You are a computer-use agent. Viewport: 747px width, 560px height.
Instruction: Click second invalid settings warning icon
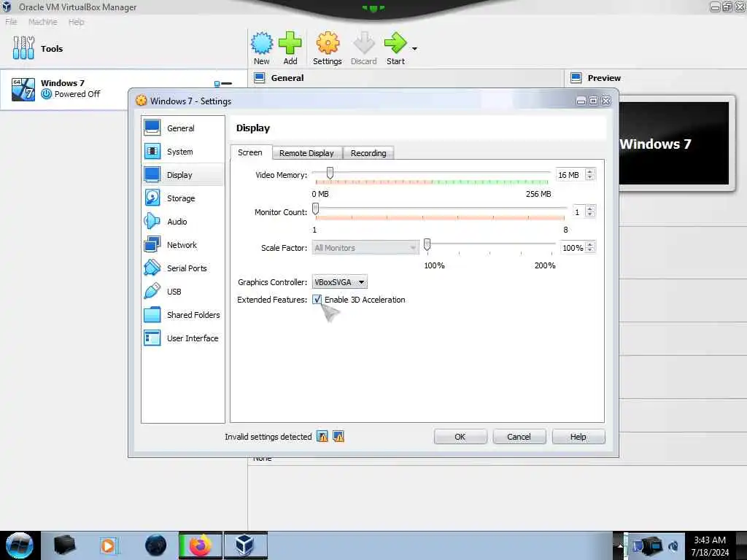point(338,436)
